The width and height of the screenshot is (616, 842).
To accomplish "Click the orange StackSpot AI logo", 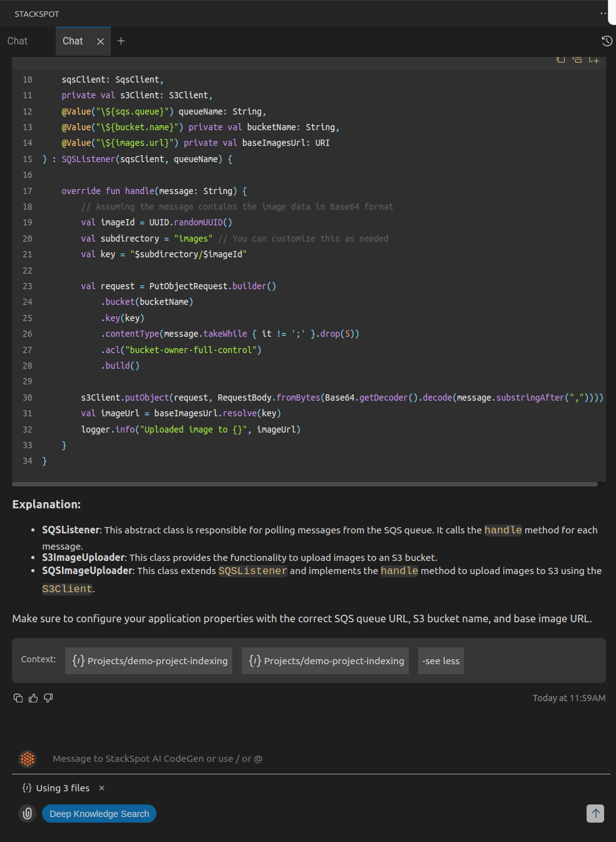I will click(x=28, y=759).
